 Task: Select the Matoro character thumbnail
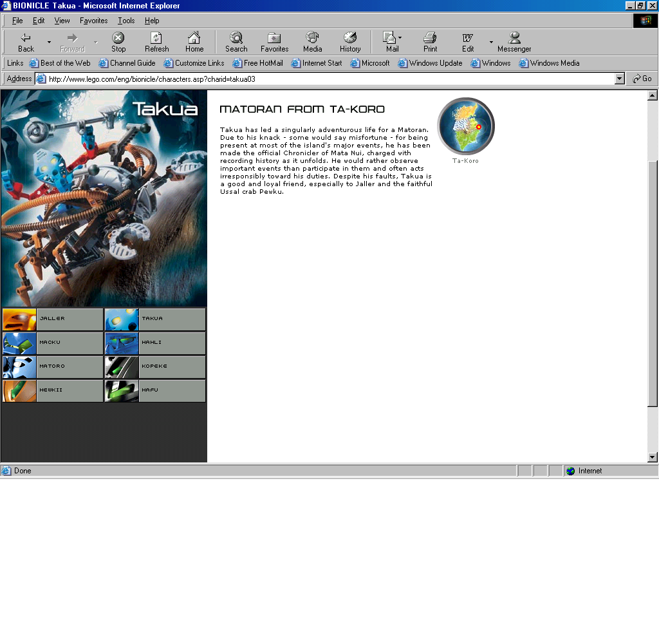click(20, 367)
